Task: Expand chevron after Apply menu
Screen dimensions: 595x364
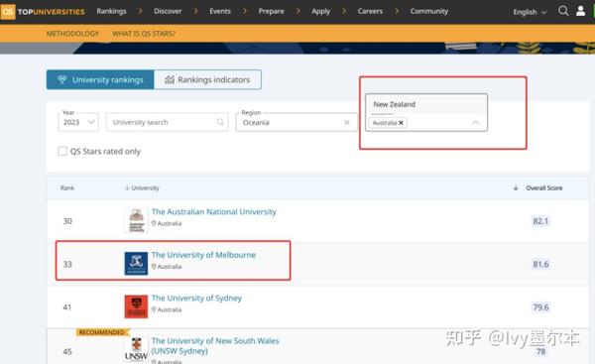Action: (344, 11)
